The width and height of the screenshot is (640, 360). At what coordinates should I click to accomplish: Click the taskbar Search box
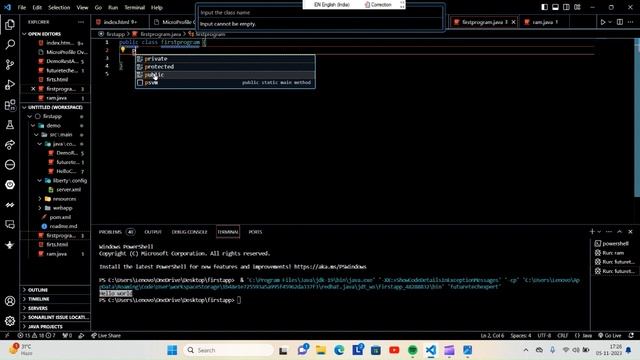click(229, 350)
